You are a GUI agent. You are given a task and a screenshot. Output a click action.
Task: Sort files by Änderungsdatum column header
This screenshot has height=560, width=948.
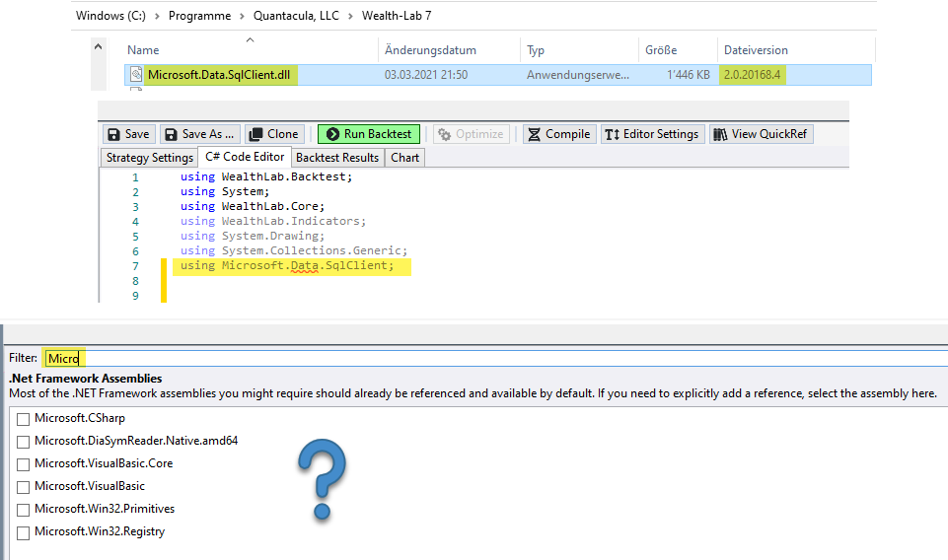point(429,50)
